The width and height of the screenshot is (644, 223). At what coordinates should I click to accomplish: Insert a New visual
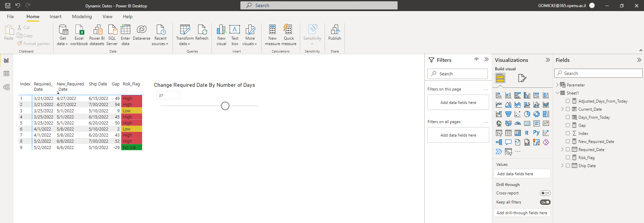(x=221, y=35)
